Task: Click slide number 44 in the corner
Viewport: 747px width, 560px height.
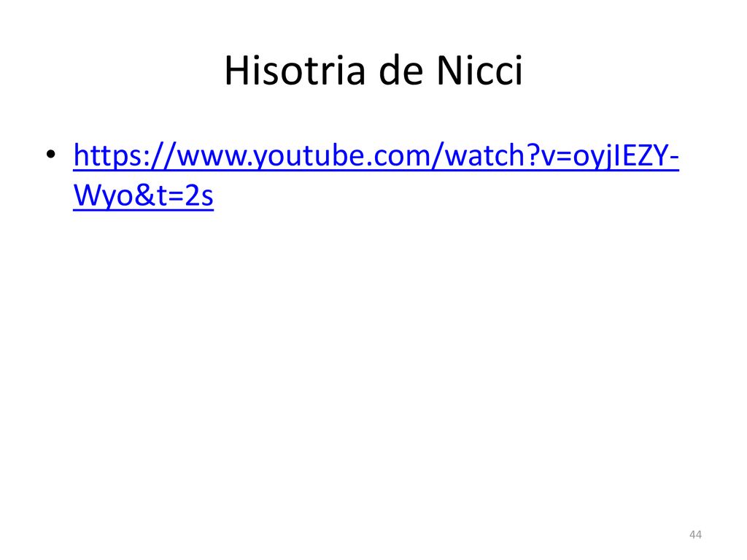Action: pyautogui.click(x=695, y=534)
